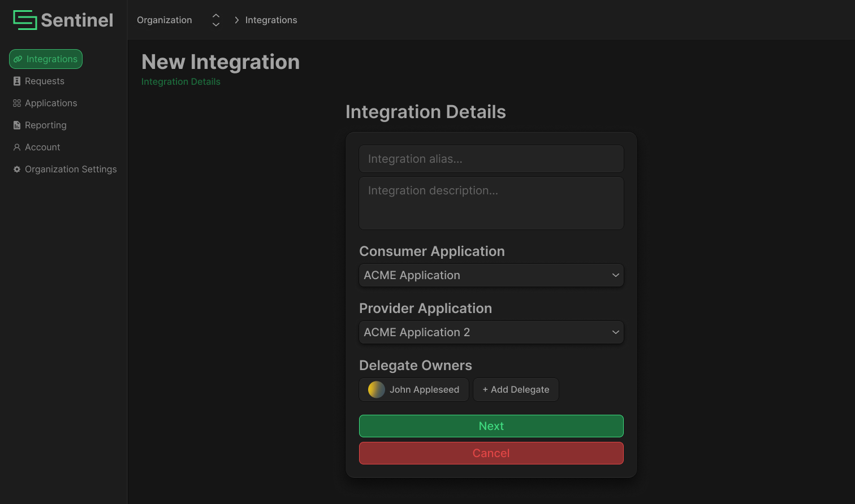
Task: Click the Provider Application label
Action: (x=426, y=309)
